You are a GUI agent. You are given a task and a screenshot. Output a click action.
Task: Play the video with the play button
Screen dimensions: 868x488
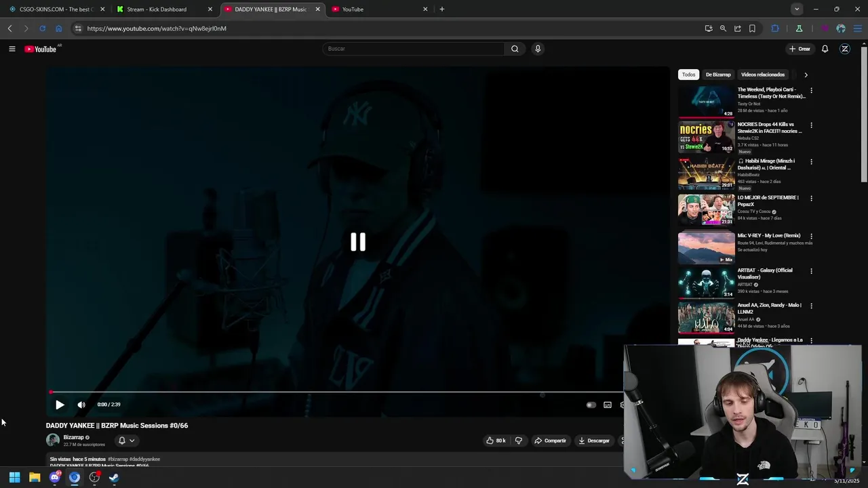coord(60,405)
